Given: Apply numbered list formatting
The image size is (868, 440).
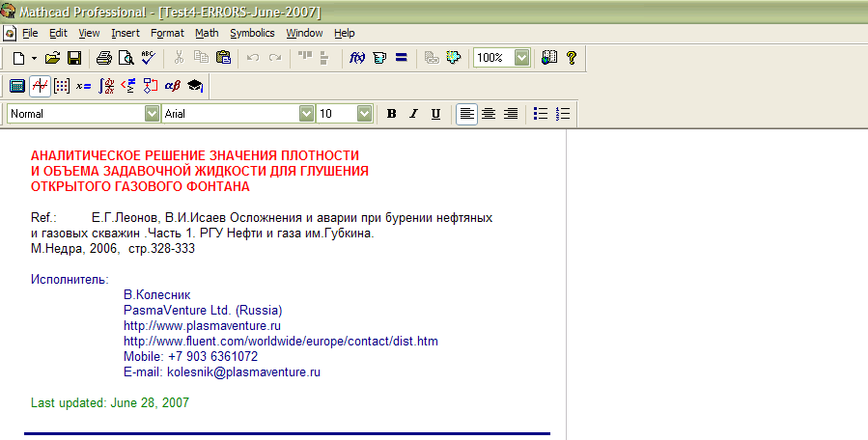Looking at the screenshot, I should (x=563, y=114).
